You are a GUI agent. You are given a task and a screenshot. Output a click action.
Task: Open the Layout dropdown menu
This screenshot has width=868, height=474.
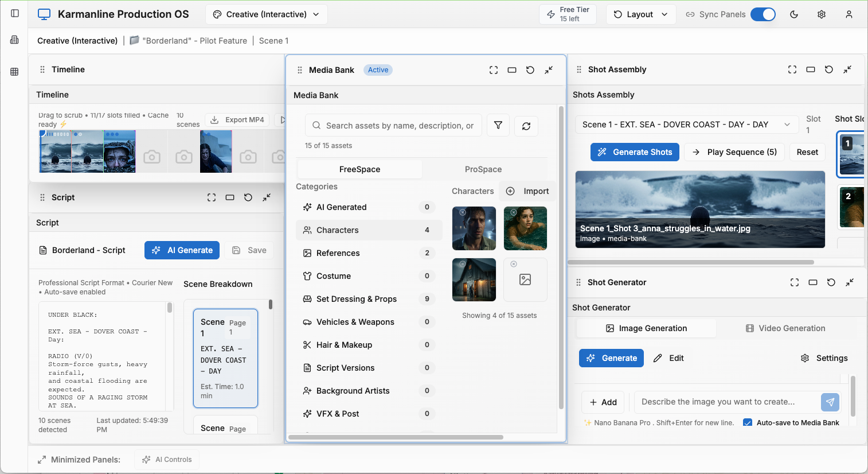tap(640, 14)
